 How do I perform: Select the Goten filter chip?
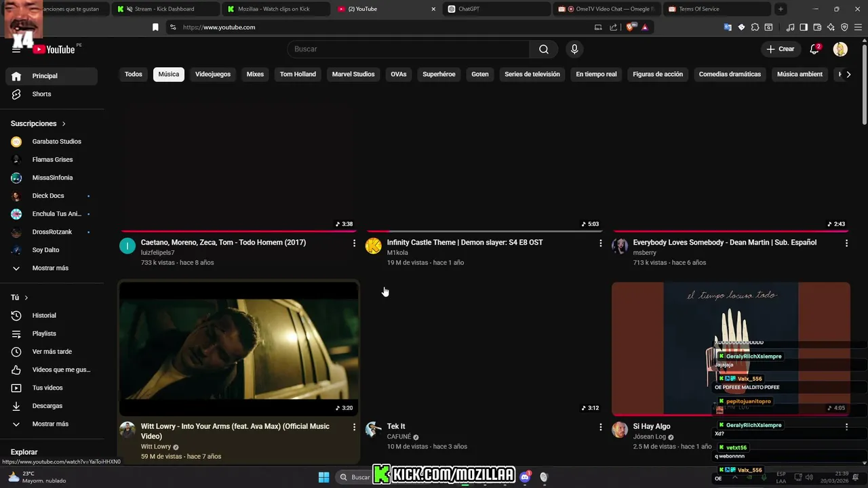tap(480, 74)
